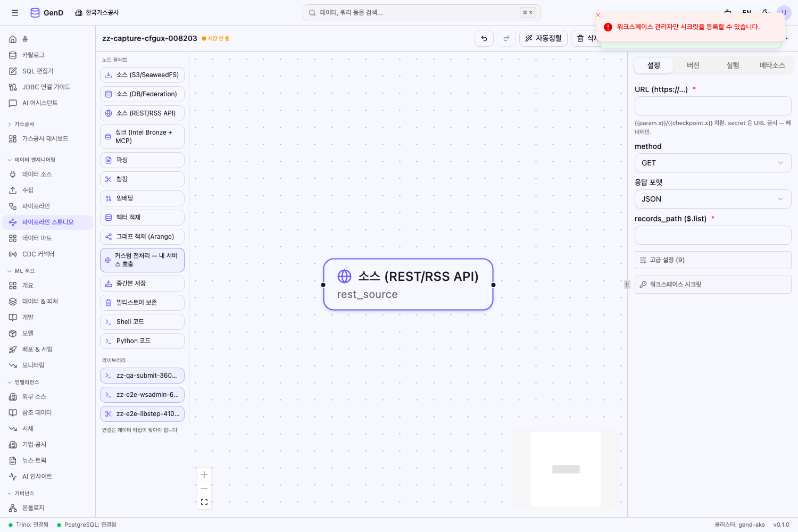798x532 pixels.
Task: Open 모델 in the sidebar
Action: pos(48,334)
